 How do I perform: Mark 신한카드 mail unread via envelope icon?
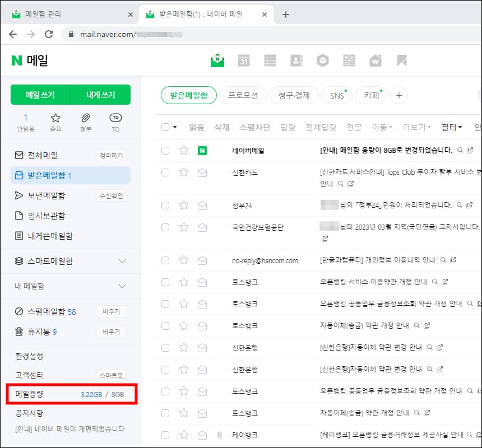pos(202,172)
